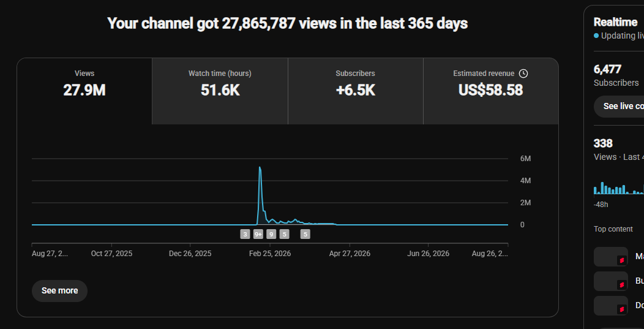Open top content thumbnail beside Do
The width and height of the screenshot is (644, 329).
(611, 306)
